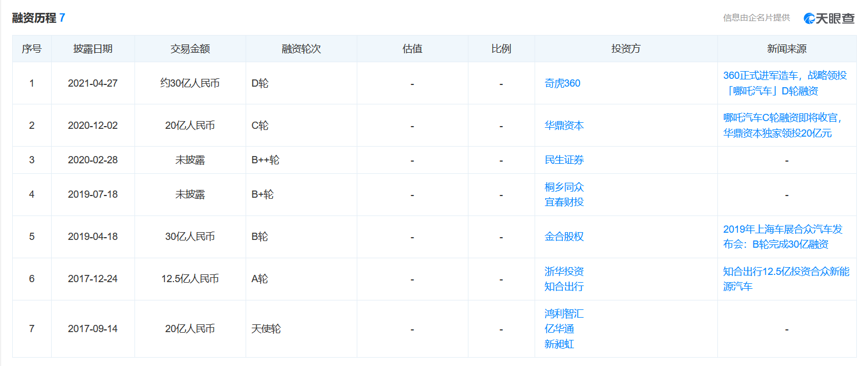Click the 比例 column header
Screen dimensions: 868x366
click(501, 49)
